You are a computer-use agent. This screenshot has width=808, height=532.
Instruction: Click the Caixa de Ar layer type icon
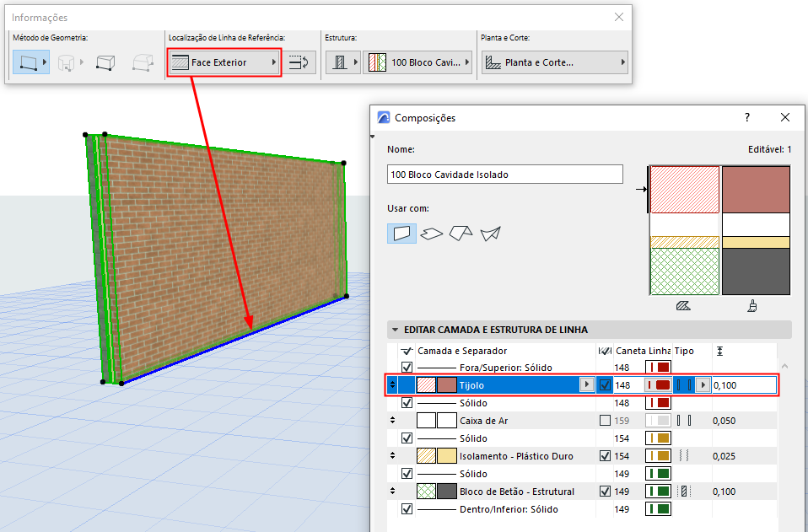[684, 421]
